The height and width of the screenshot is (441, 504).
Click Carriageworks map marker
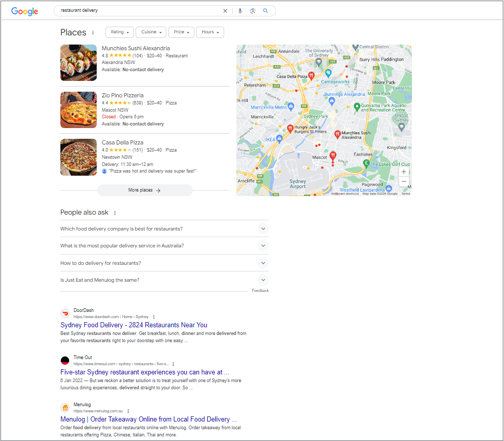328,73
